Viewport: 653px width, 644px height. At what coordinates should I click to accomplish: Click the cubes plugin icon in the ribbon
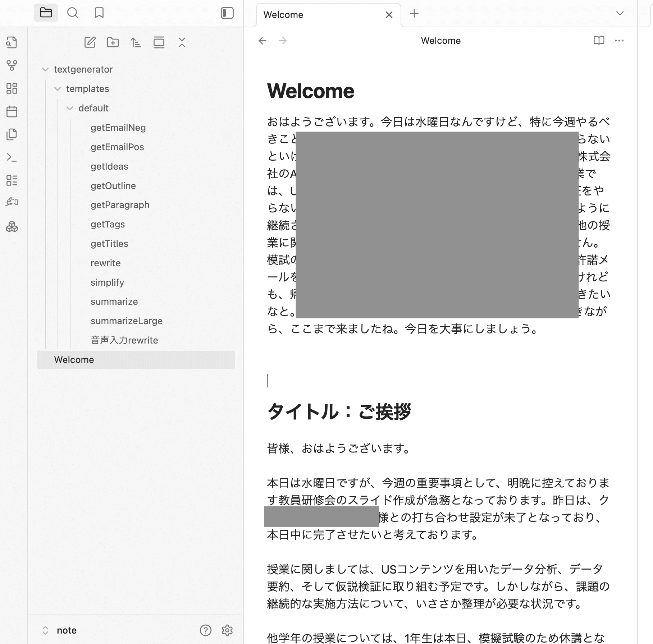coord(12,227)
